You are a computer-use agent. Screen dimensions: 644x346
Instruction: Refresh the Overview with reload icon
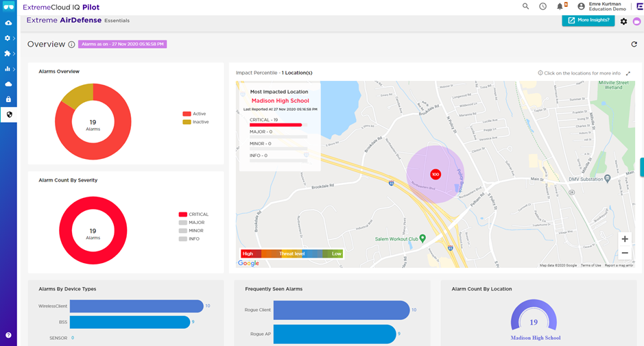(x=634, y=44)
